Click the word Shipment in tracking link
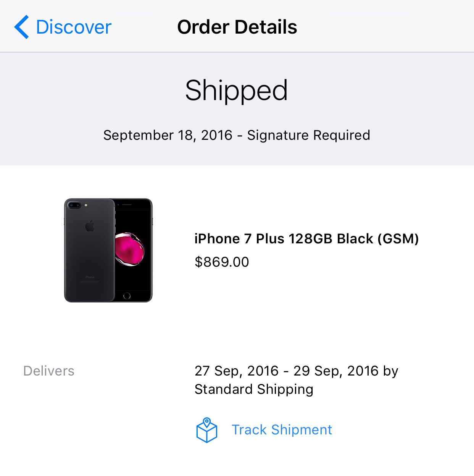 click(x=301, y=430)
